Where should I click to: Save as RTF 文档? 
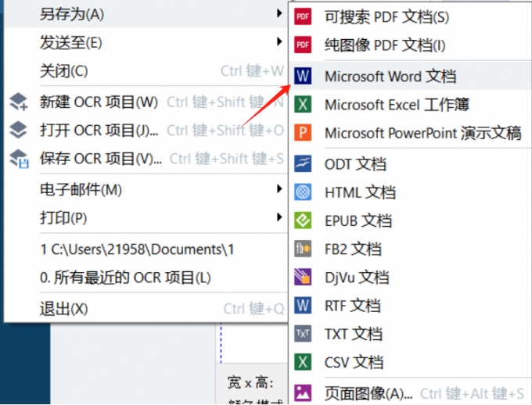pyautogui.click(x=410, y=305)
